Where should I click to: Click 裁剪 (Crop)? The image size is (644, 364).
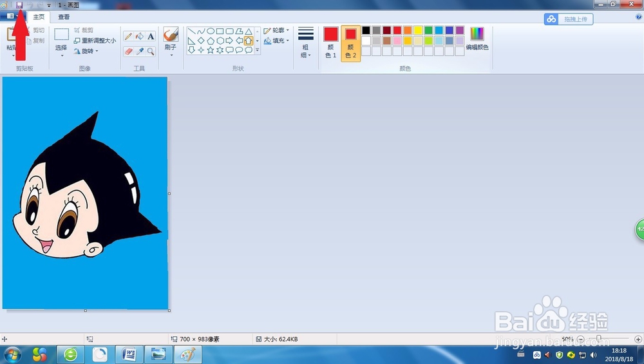tap(84, 30)
